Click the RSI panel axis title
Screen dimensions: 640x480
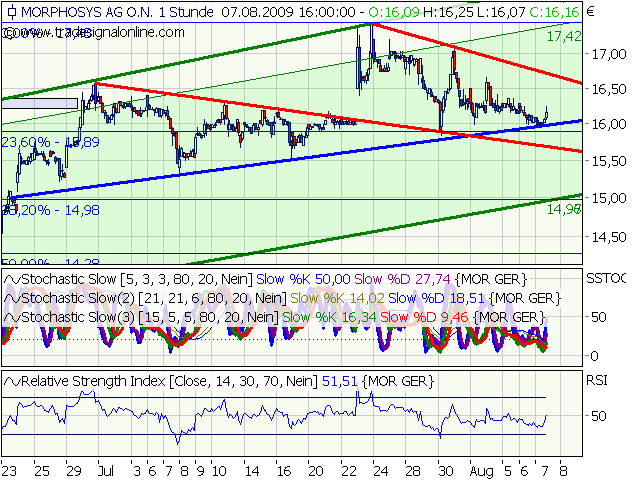(597, 381)
